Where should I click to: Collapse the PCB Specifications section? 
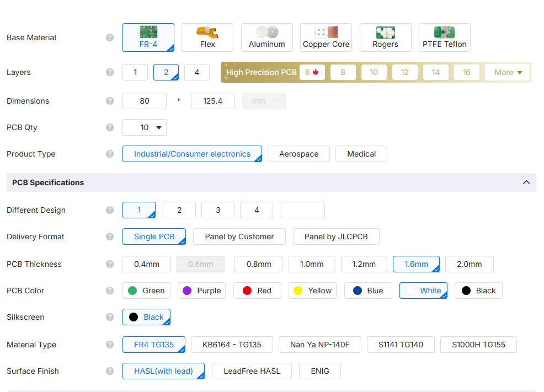point(526,182)
